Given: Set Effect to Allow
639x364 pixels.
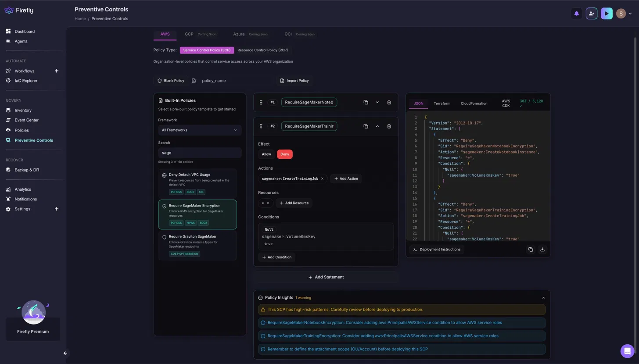Looking at the screenshot, I should click(x=266, y=154).
